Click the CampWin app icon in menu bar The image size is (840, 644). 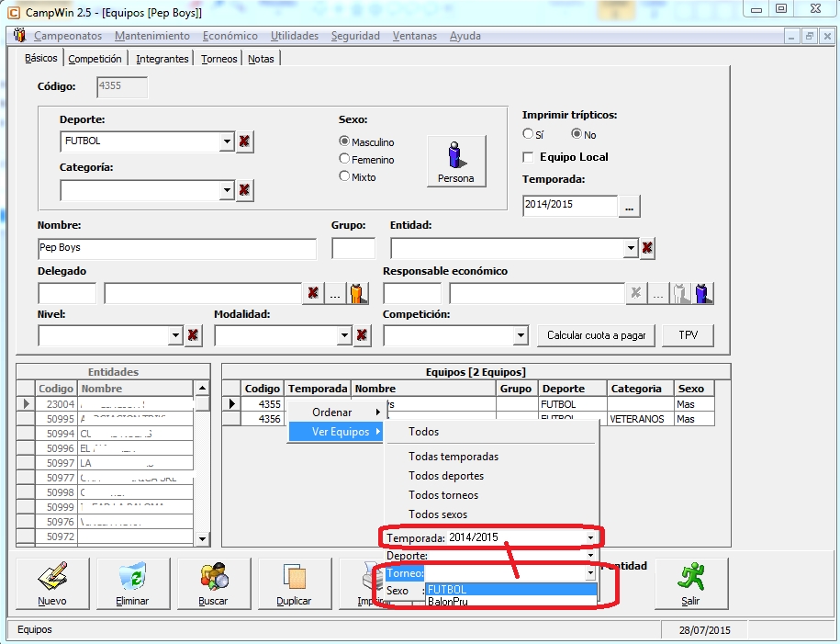tap(19, 36)
